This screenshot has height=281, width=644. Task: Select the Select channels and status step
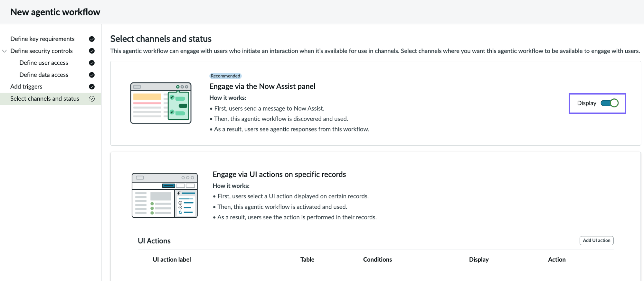(51, 99)
